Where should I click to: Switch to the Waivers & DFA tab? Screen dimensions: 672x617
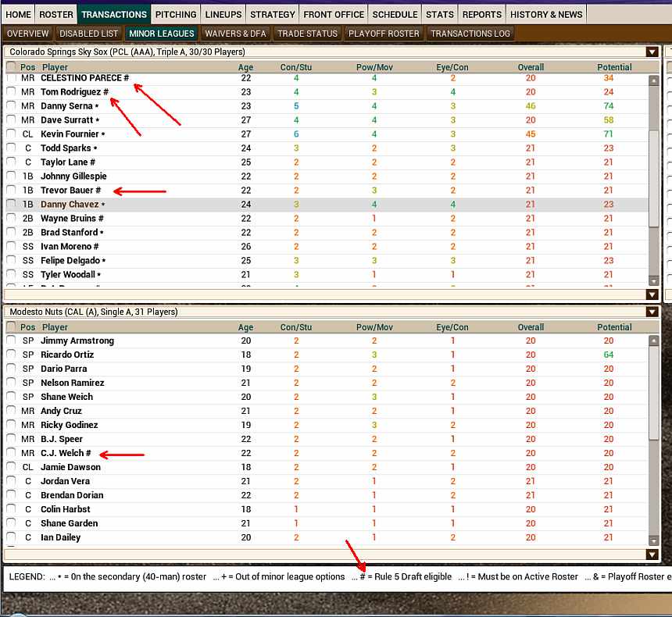coord(235,34)
